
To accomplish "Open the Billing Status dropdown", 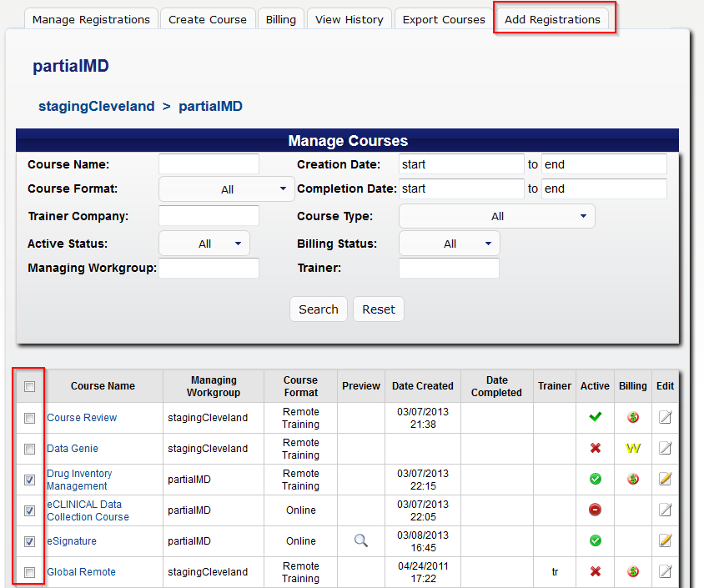I will [449, 243].
